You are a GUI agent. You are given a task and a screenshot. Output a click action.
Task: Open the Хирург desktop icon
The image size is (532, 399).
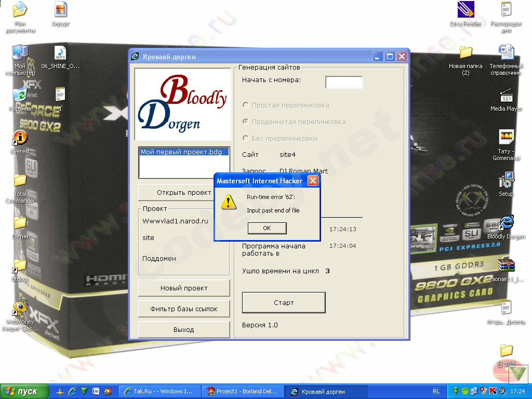tap(61, 14)
